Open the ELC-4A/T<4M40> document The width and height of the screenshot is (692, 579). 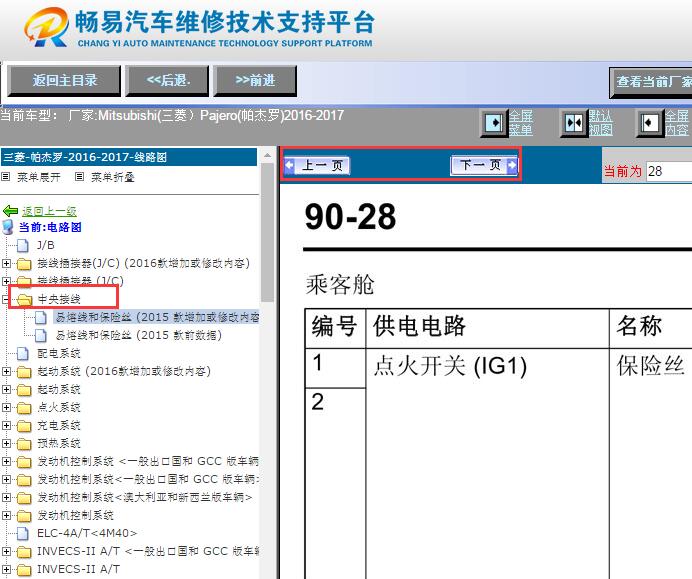(x=87, y=533)
